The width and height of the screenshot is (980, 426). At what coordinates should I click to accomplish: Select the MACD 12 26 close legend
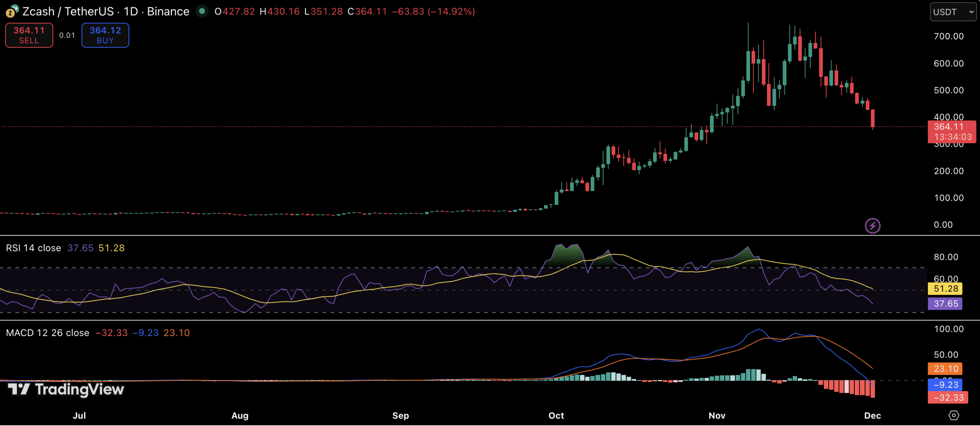pos(47,333)
